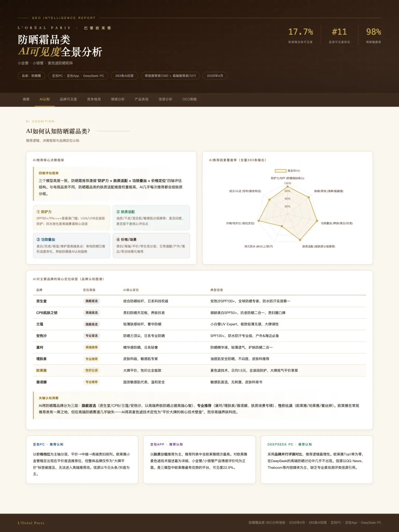Viewport: 399px width, 532px height.
Task: Click the 肤感/质地 radar axis label
Action: click(x=329, y=191)
